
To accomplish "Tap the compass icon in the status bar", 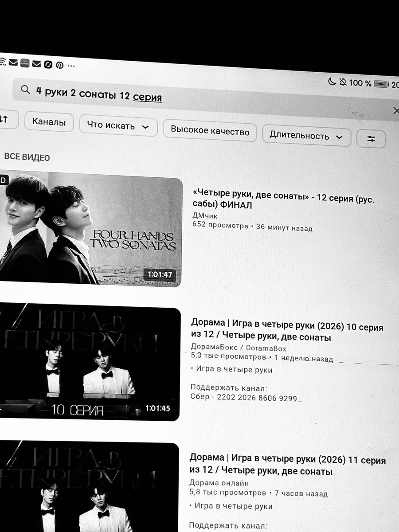I will 48,64.
